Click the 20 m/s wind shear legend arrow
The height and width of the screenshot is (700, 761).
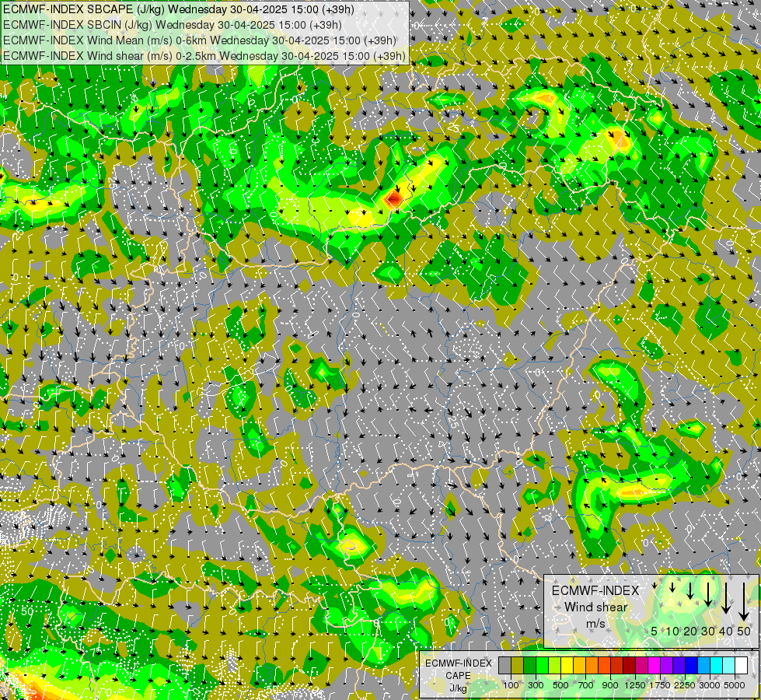point(690,590)
